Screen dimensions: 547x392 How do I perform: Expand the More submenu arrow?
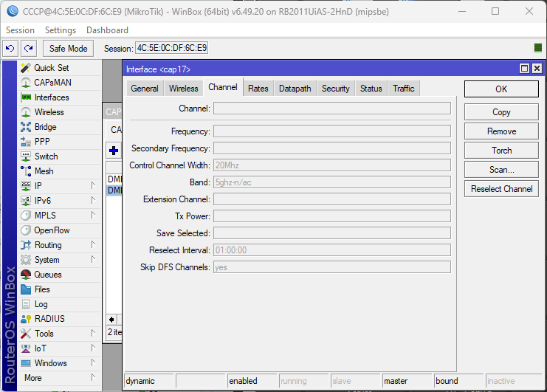[x=93, y=377]
